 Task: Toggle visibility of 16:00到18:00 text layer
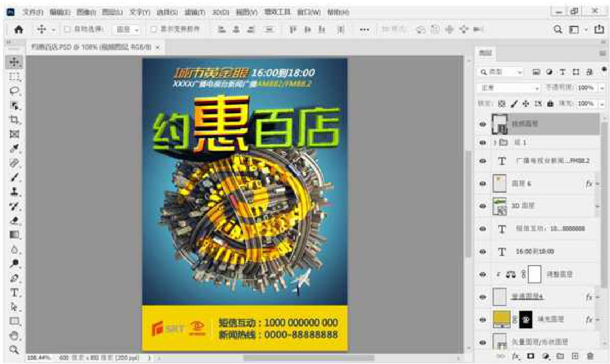coord(482,252)
